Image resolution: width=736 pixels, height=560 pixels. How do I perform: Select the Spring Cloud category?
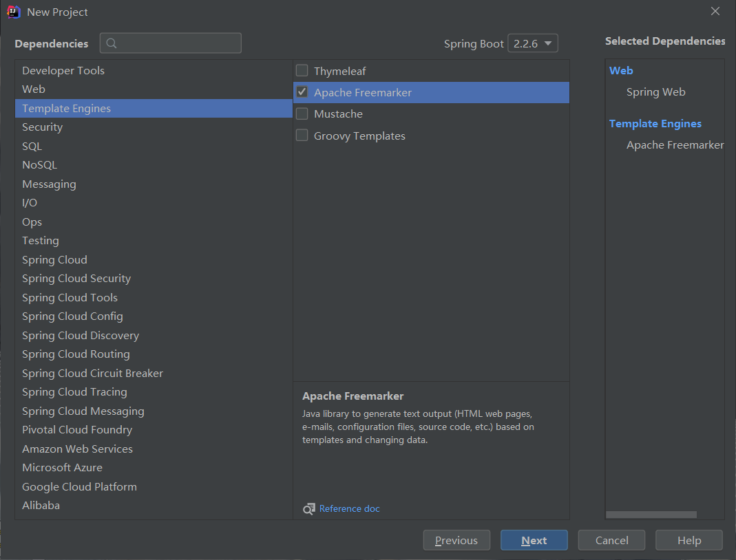tap(154, 259)
